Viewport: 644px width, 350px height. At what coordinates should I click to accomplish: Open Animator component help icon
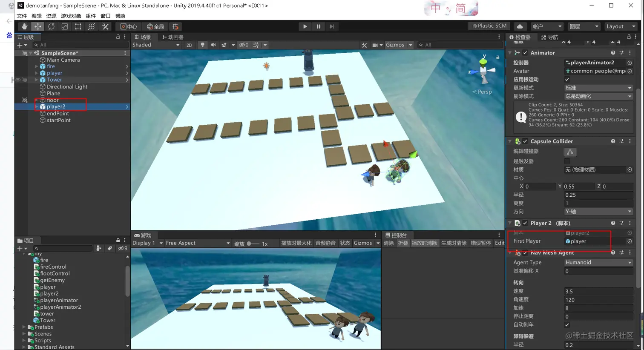[x=613, y=53]
